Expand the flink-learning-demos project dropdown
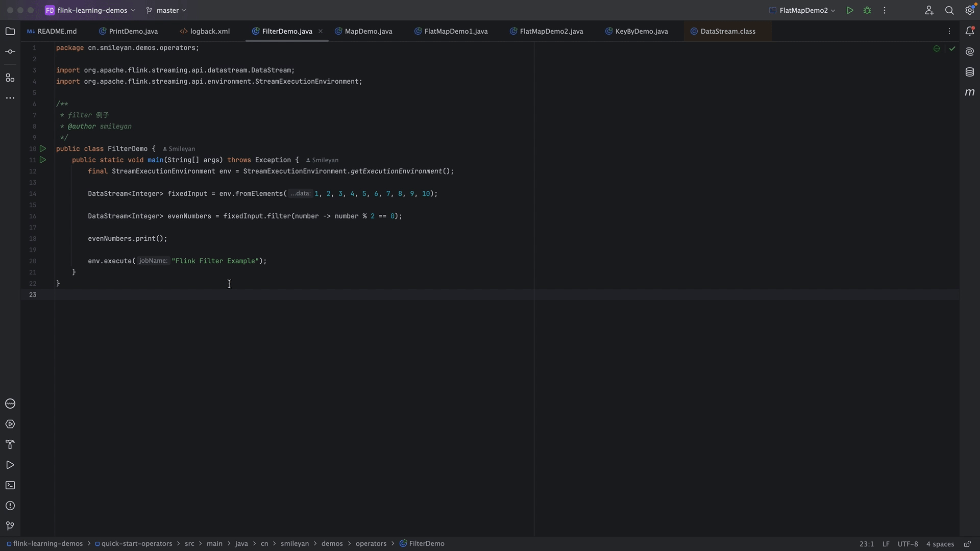 pos(92,10)
